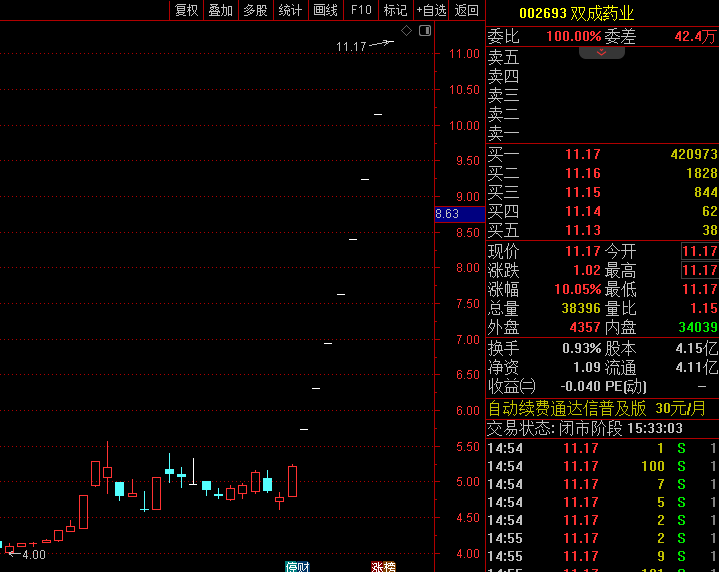
Task: Click the 4.00 low price chart label
Action: click(34, 555)
